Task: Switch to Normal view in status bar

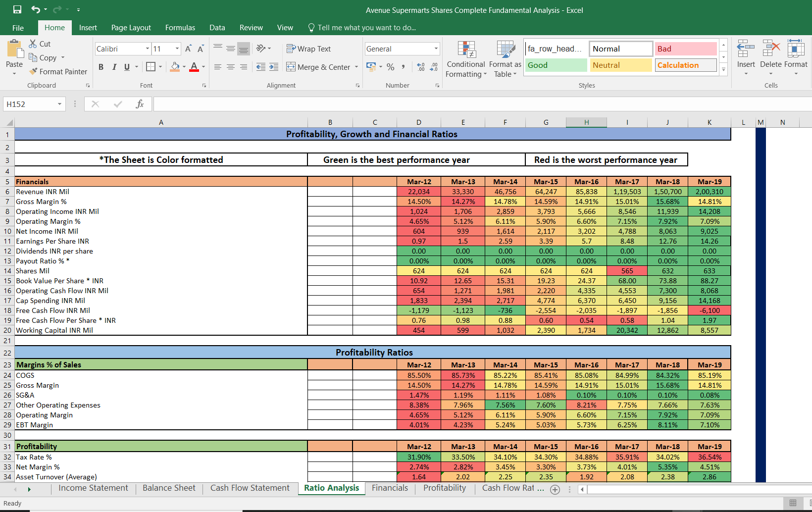Action: pos(793,503)
